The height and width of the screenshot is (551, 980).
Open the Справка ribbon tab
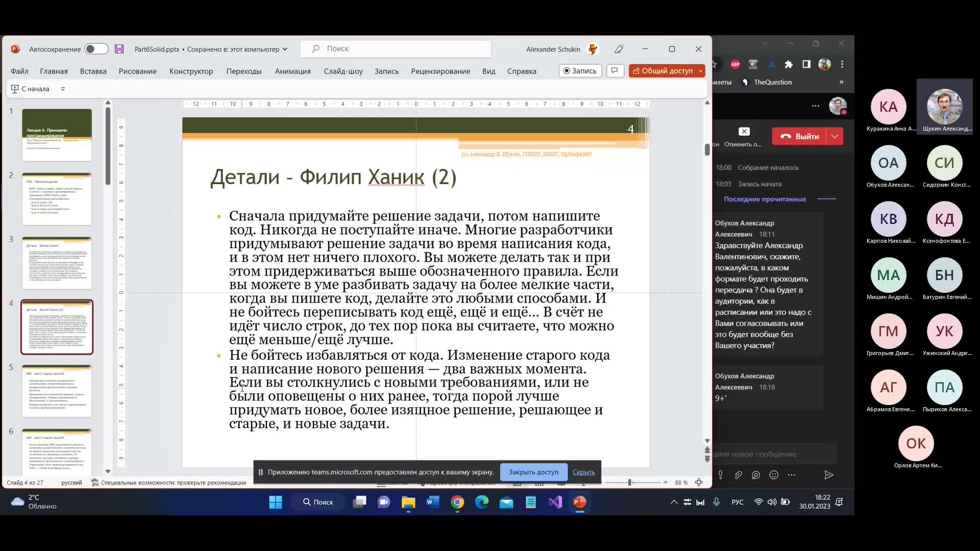pyautogui.click(x=522, y=71)
